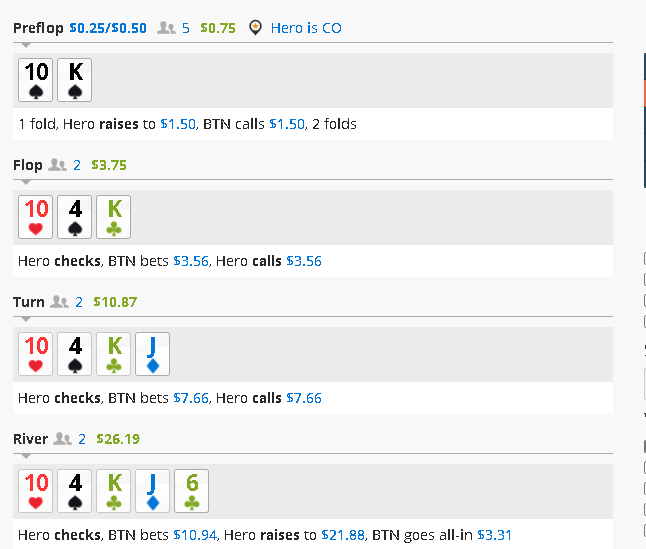
Task: Click the King of spades hole card
Action: tap(75, 80)
